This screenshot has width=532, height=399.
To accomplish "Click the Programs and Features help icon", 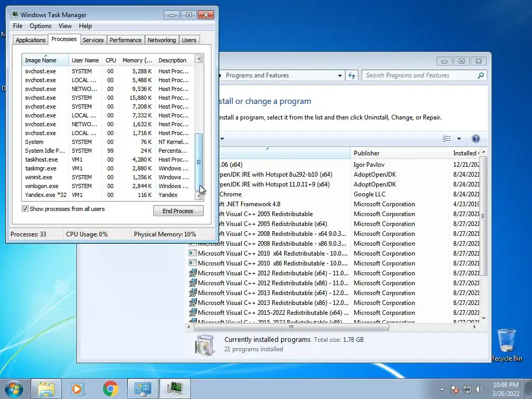I will coord(476,138).
